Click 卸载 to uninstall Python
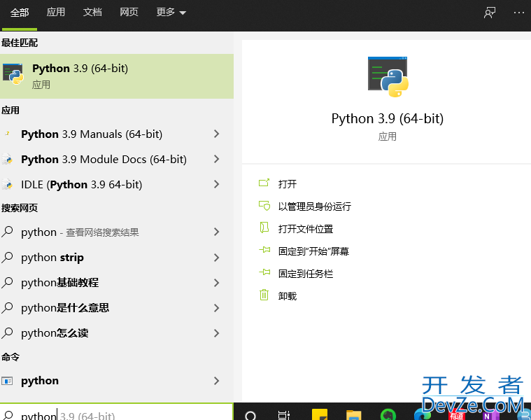Image resolution: width=531 pixels, height=420 pixels. point(287,296)
